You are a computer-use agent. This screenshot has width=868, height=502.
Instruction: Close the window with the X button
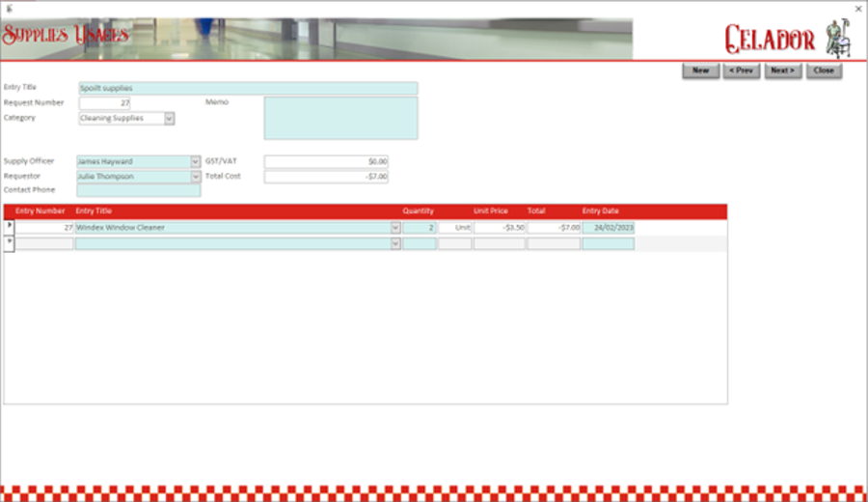858,8
